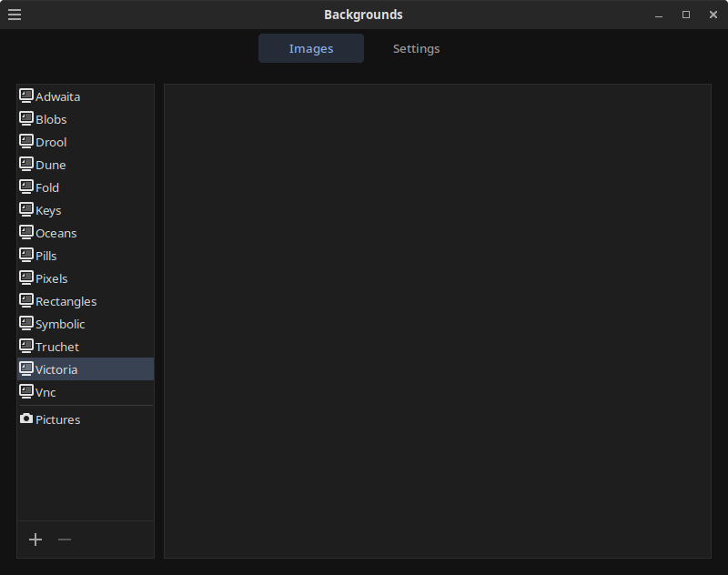Click the camera icon beside Pictures

pyautogui.click(x=26, y=419)
